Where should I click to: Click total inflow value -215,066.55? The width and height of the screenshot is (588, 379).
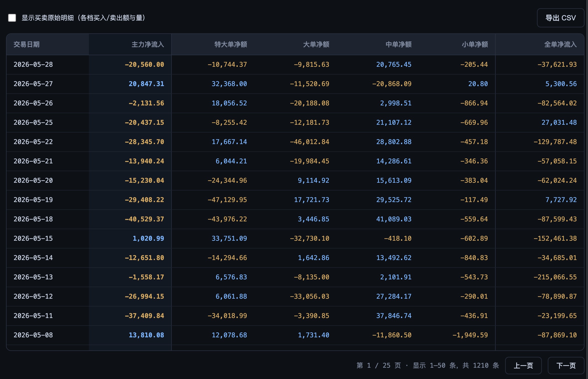pyautogui.click(x=555, y=277)
